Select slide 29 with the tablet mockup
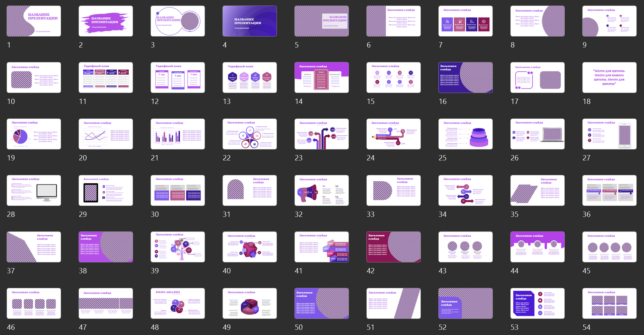This screenshot has height=335, width=644. [x=105, y=190]
